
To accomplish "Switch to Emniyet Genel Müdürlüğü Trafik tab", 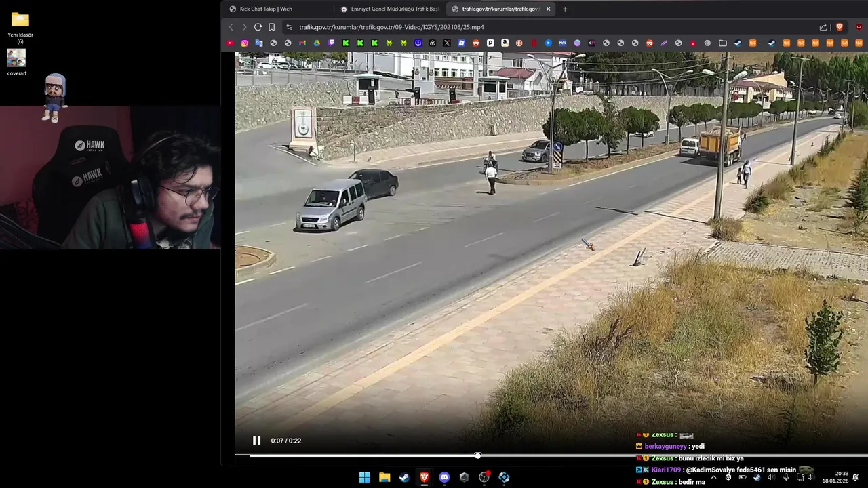I will coord(390,9).
